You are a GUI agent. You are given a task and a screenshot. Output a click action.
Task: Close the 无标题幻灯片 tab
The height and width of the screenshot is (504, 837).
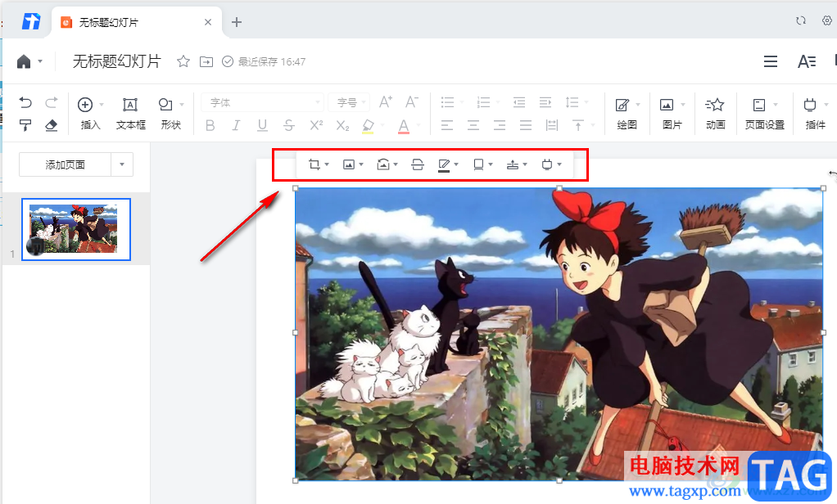[x=208, y=22]
